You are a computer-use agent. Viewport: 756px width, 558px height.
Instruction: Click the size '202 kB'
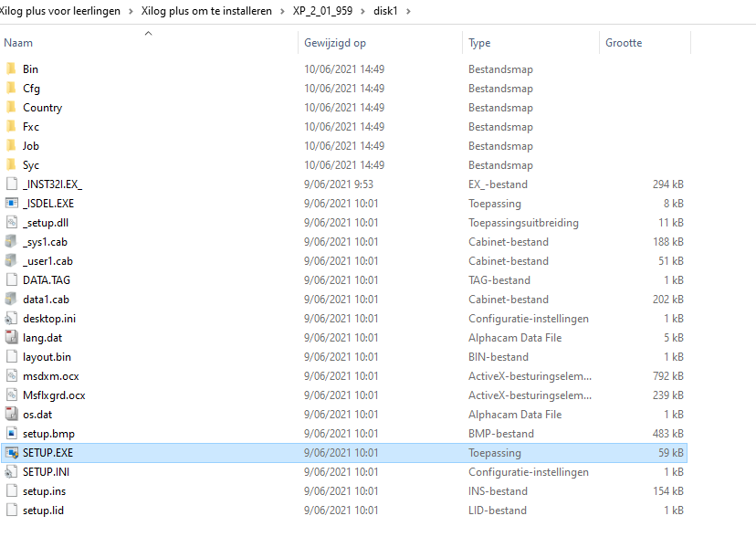pyautogui.click(x=667, y=299)
